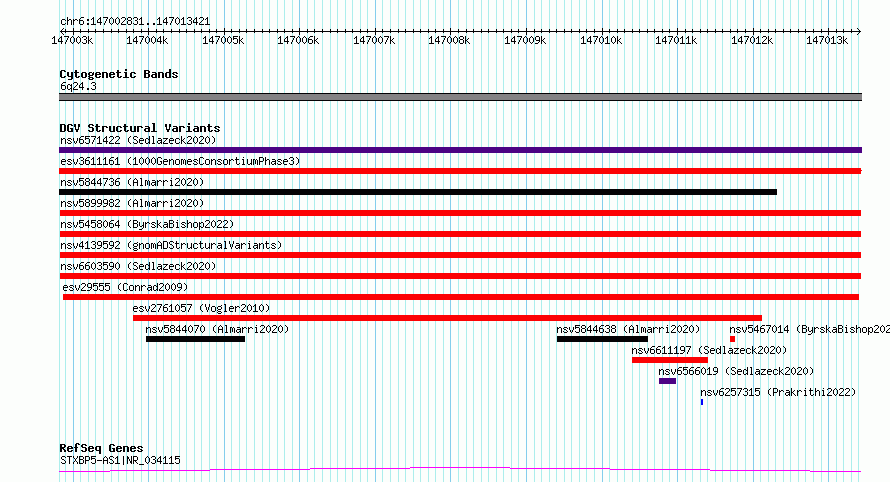
Task: Click the nsv6603590 red variant bar
Action: [460, 276]
